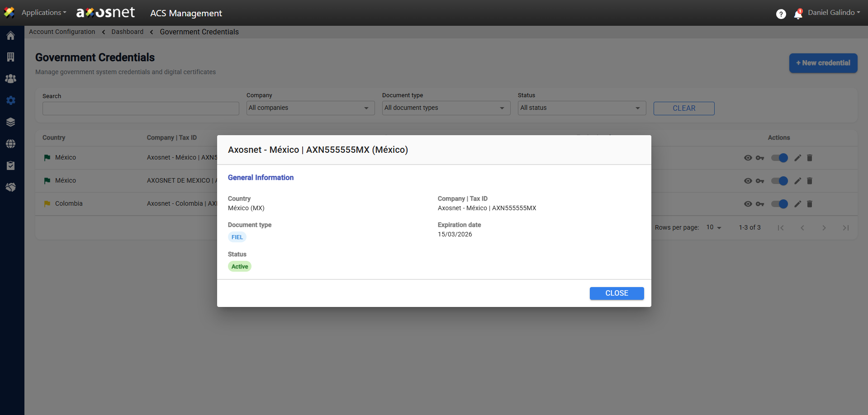
Task: Click the key icon on Colombia row
Action: (760, 204)
